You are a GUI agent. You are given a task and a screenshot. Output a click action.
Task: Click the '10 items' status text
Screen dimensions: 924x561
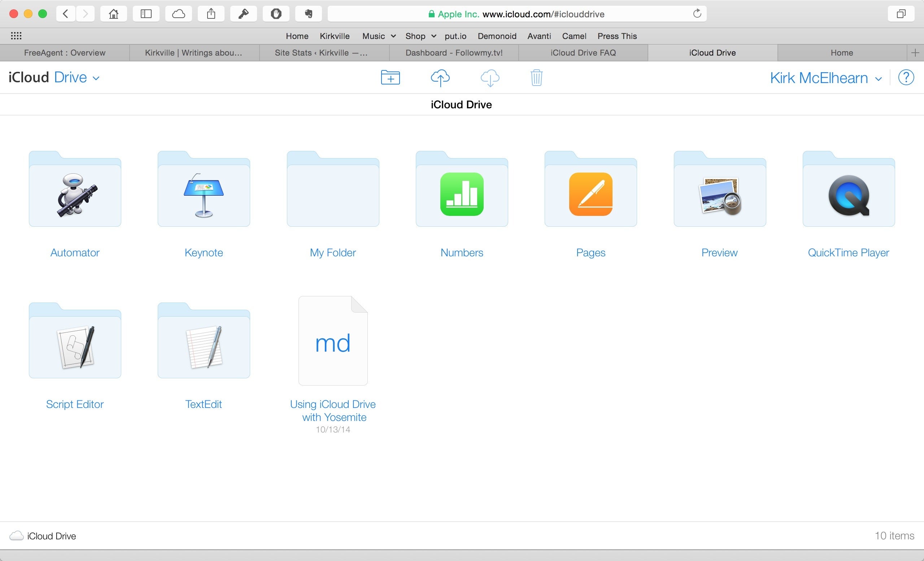point(894,536)
